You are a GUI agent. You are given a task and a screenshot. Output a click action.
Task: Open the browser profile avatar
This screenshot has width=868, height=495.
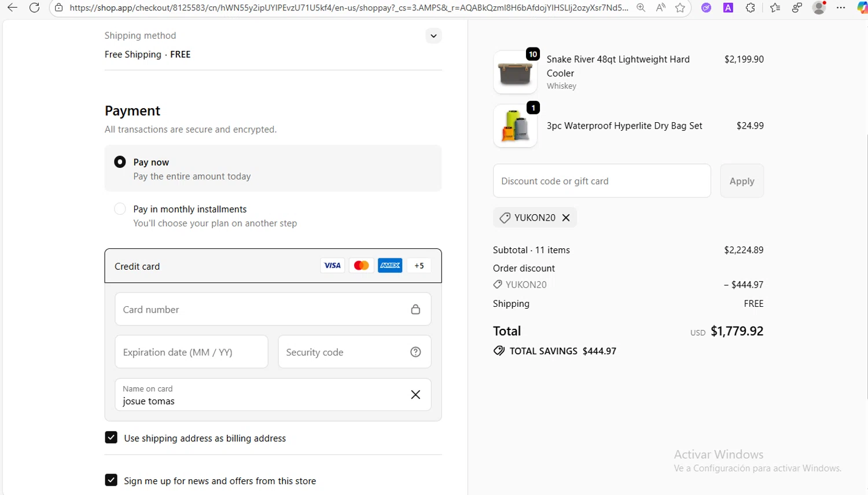point(819,8)
